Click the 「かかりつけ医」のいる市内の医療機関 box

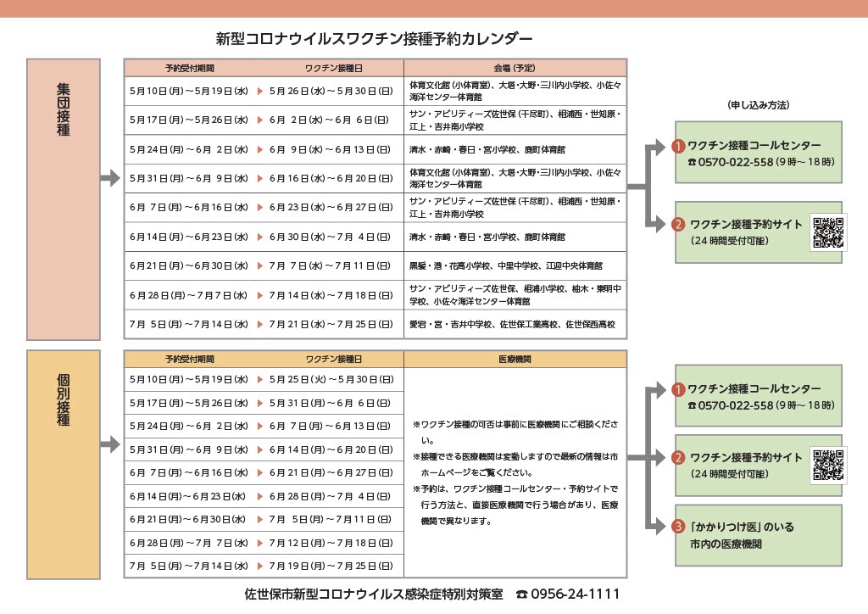tap(759, 535)
